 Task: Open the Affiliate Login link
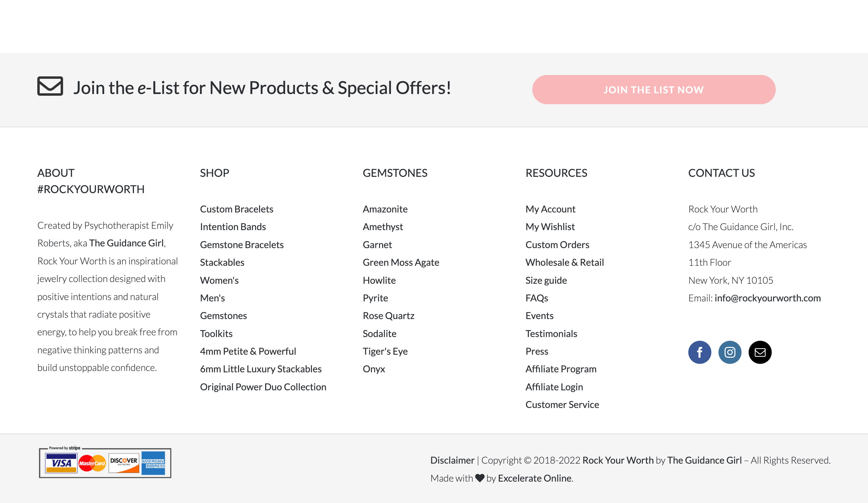tap(554, 387)
